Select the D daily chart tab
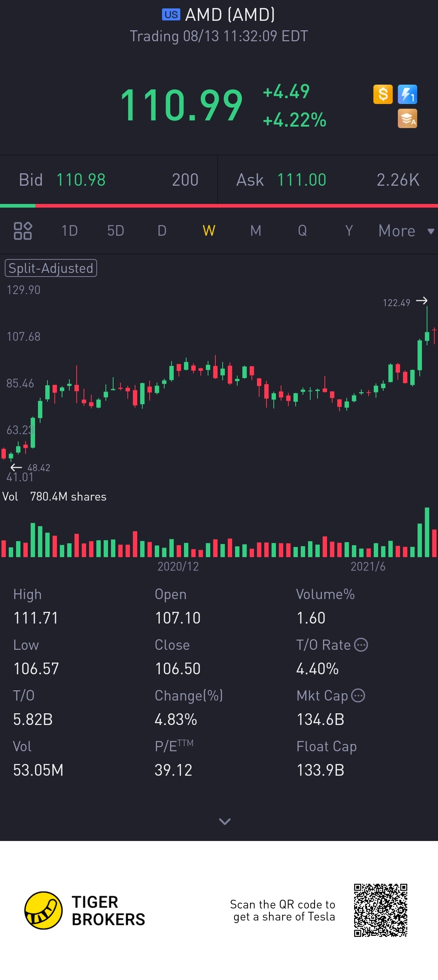 pos(162,231)
